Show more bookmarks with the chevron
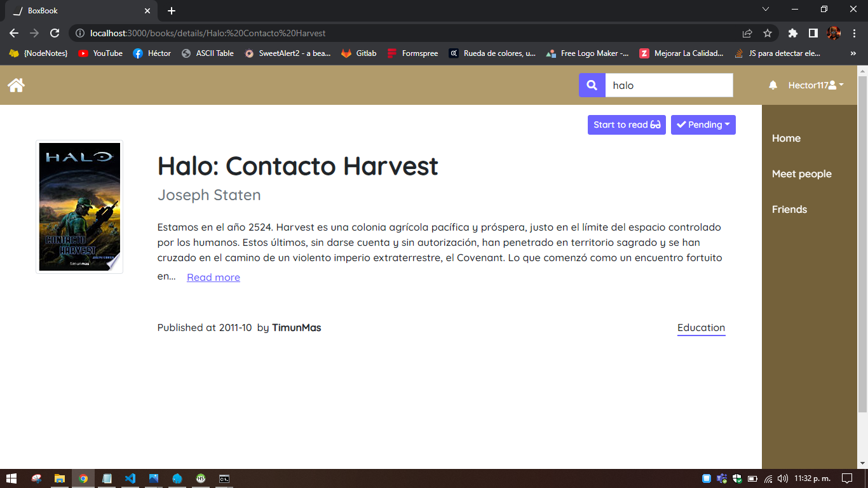 853,53
